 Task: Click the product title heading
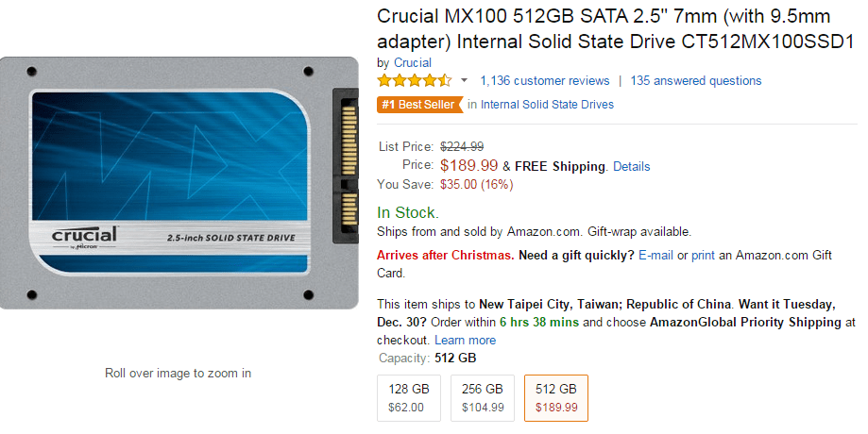pos(615,29)
